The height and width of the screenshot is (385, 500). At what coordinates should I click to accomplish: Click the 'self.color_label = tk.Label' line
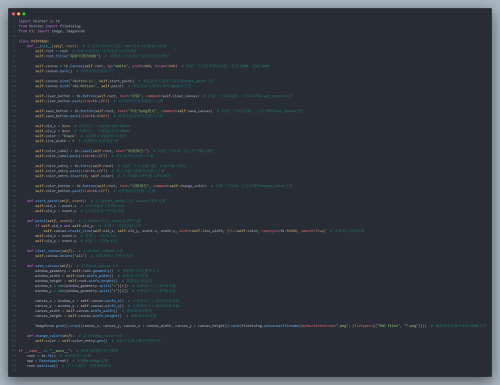tap(124, 151)
